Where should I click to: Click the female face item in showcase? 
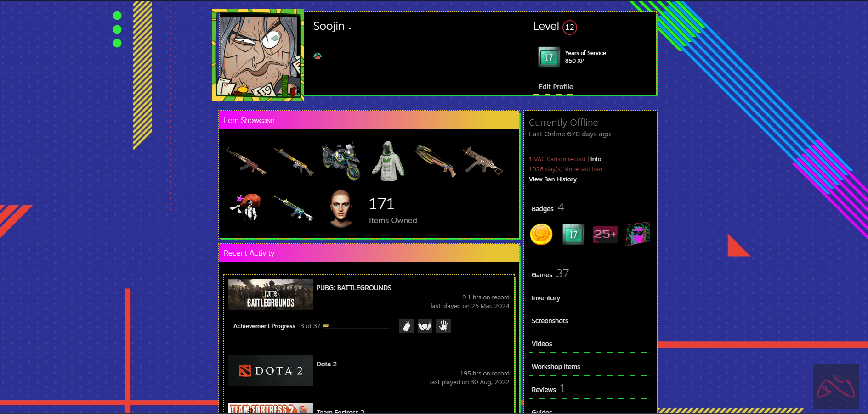(x=341, y=209)
